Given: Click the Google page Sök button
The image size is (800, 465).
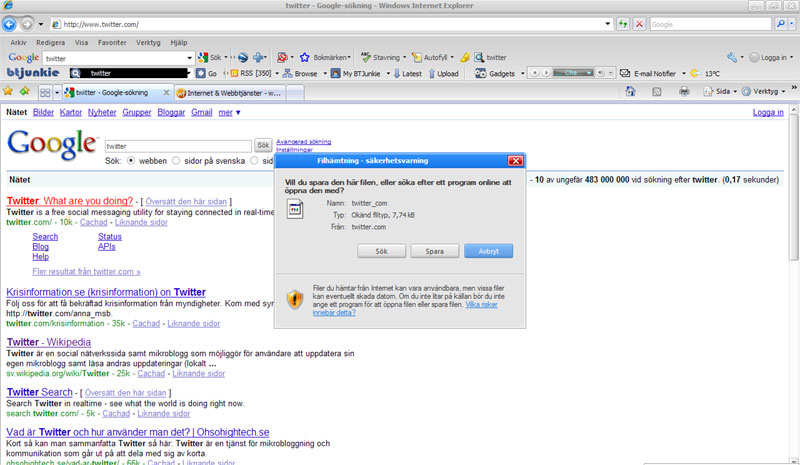Looking at the screenshot, I should pos(263,145).
